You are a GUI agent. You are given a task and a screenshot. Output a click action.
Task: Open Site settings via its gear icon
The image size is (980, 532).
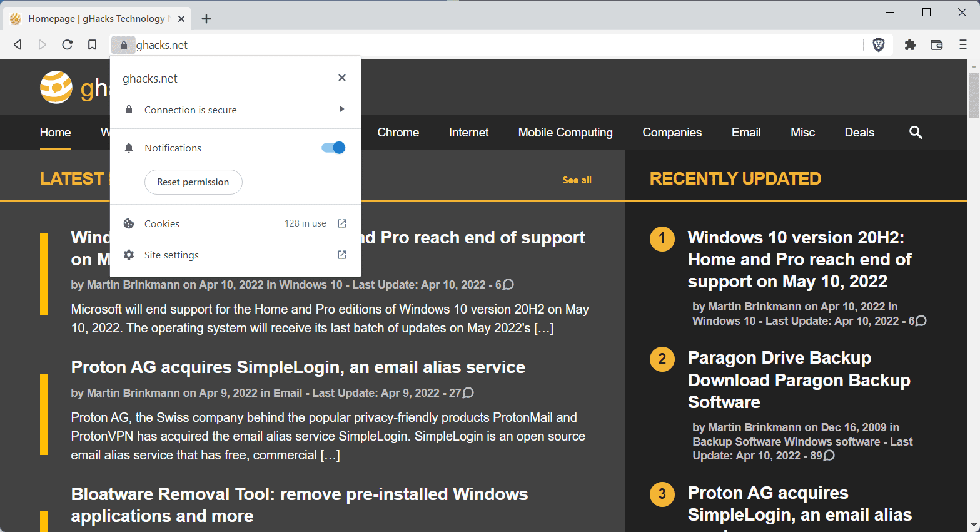tap(129, 255)
